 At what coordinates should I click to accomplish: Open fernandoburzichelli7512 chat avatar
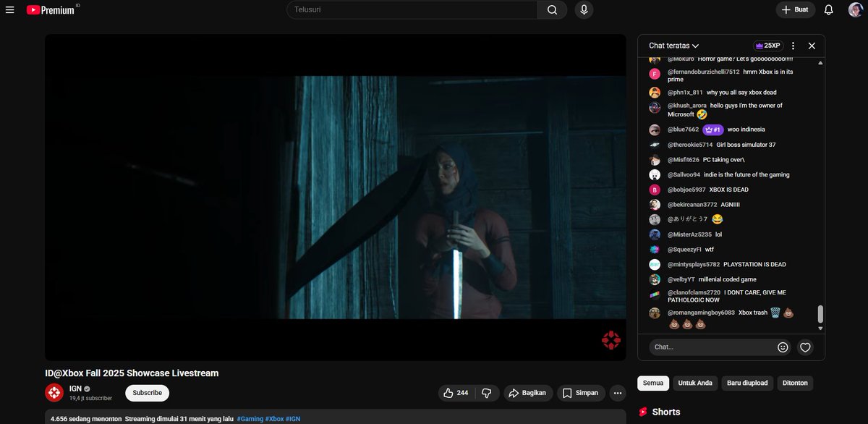(655, 74)
